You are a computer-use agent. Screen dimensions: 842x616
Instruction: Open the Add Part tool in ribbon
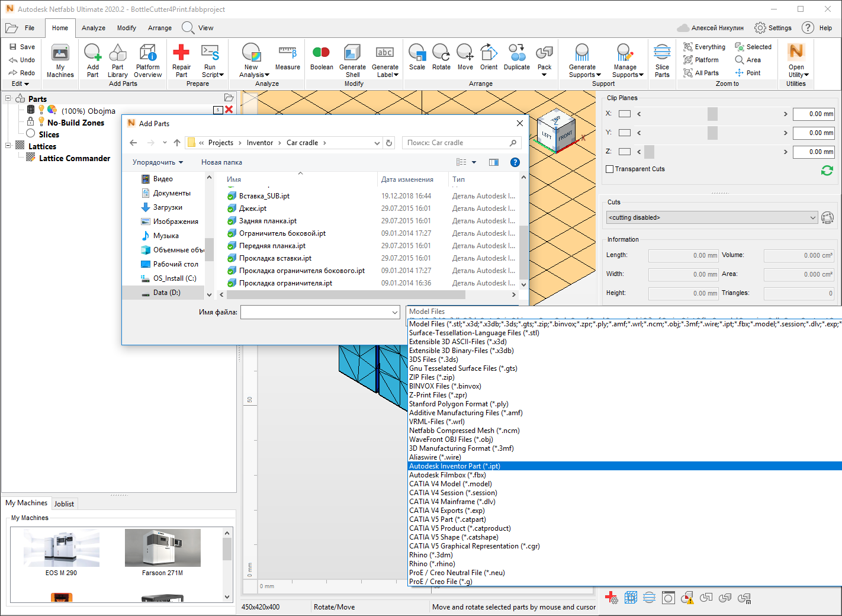pyautogui.click(x=93, y=60)
